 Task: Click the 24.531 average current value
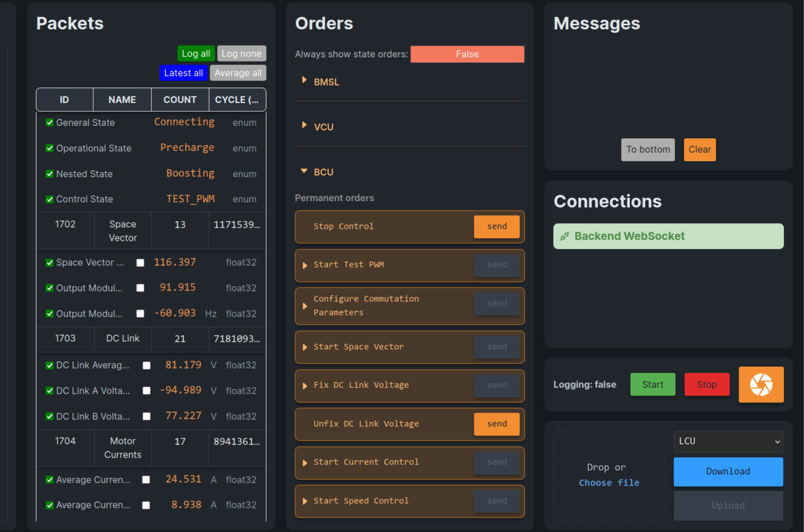183,479
